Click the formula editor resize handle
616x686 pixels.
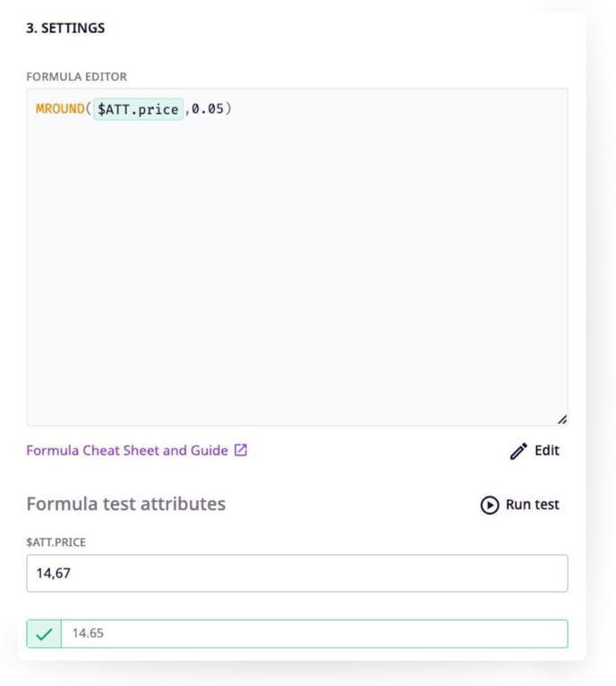point(561,419)
